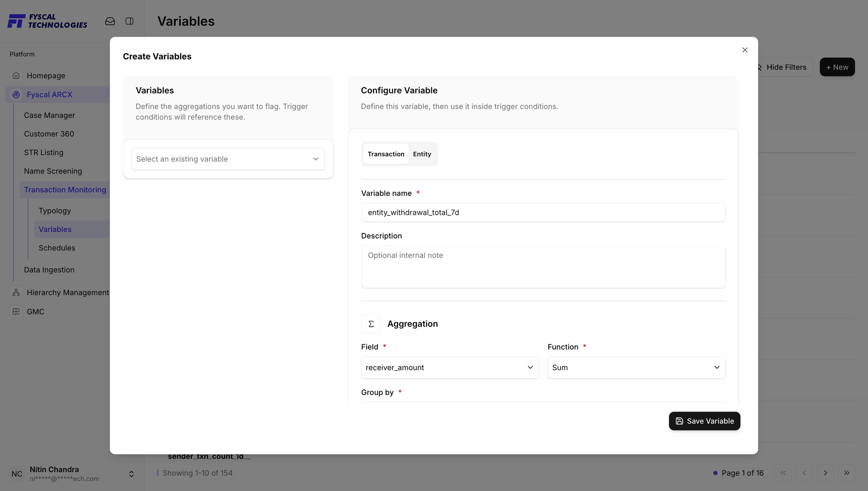Image resolution: width=868 pixels, height=491 pixels.
Task: Open Data Ingestion in sidebar
Action: 49,270
